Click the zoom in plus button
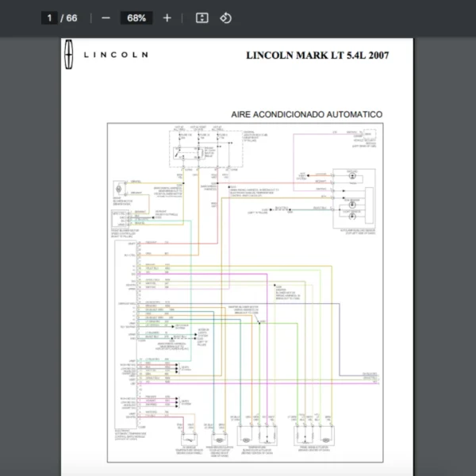This screenshot has width=476, height=476. (167, 18)
